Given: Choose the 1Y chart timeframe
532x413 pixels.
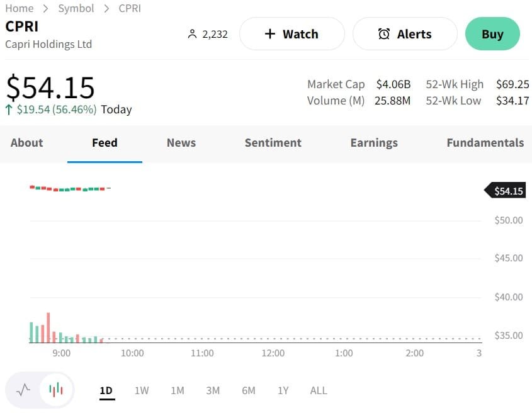Looking at the screenshot, I should (x=283, y=390).
